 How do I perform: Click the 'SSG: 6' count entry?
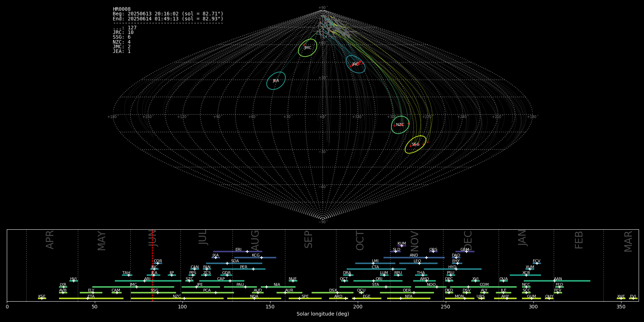click(x=122, y=37)
